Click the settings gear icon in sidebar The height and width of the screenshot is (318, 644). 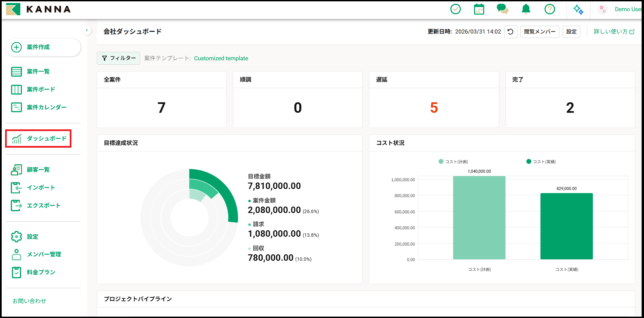coord(16,237)
